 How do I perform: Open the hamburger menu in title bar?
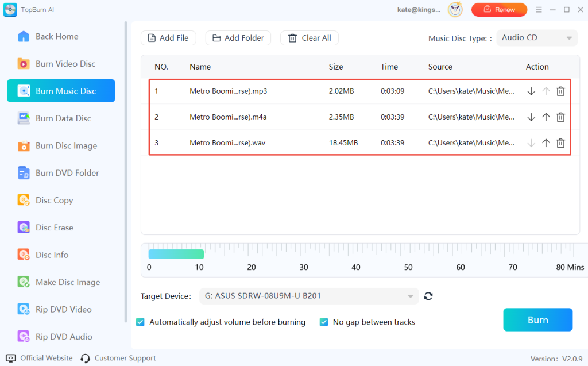pyautogui.click(x=539, y=10)
